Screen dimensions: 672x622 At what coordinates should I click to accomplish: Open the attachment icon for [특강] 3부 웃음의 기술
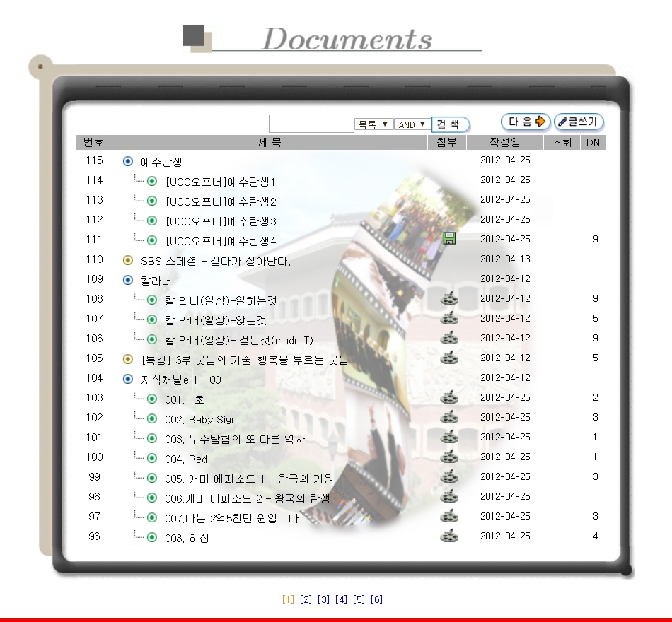click(x=449, y=357)
